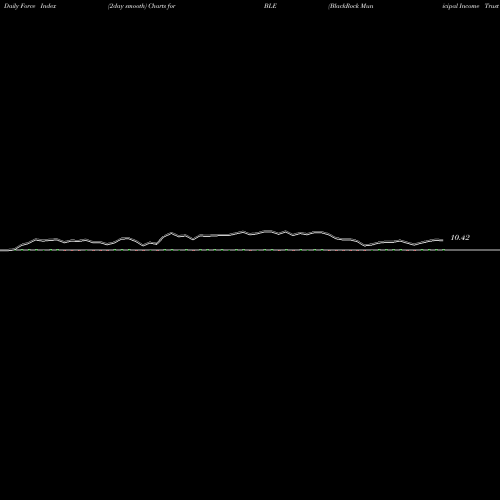Viewport: 500px width, 500px height.
Task: Click the 'Daily Force Index' title text
Action: point(30,6)
